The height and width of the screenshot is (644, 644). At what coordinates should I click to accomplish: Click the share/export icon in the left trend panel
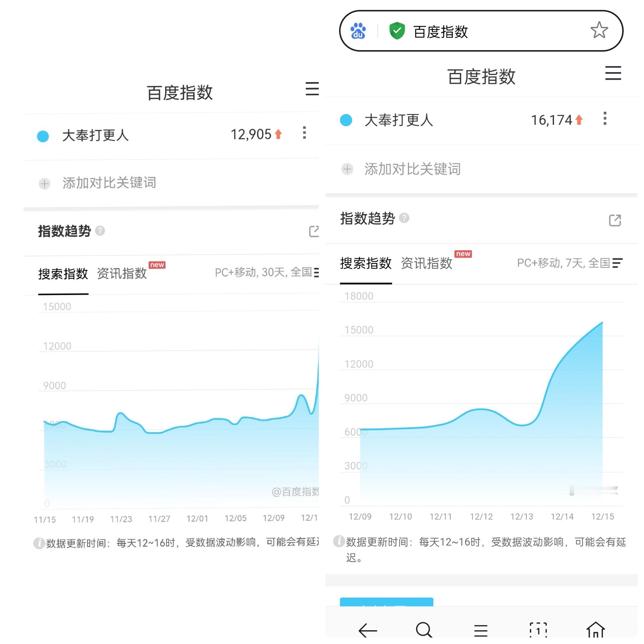(x=314, y=231)
